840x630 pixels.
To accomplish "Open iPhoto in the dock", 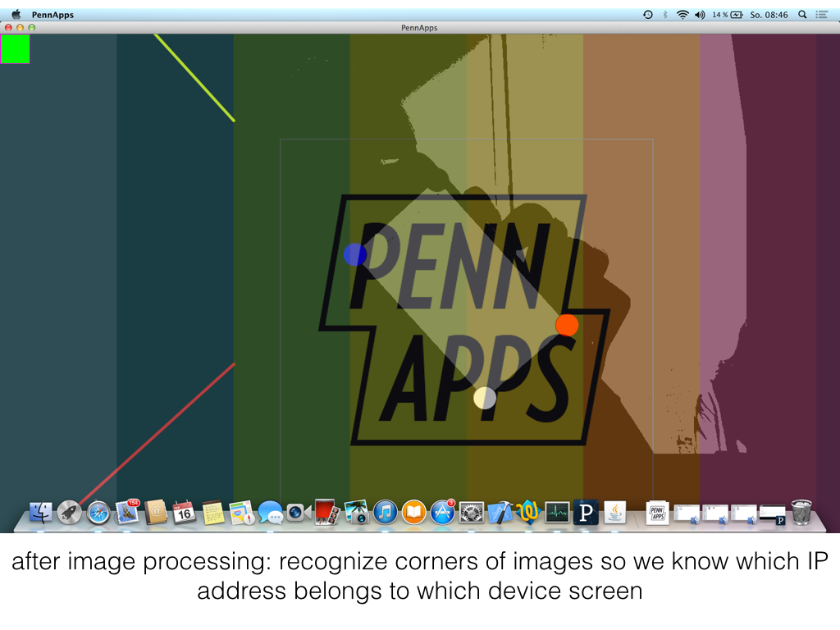I will 356,513.
